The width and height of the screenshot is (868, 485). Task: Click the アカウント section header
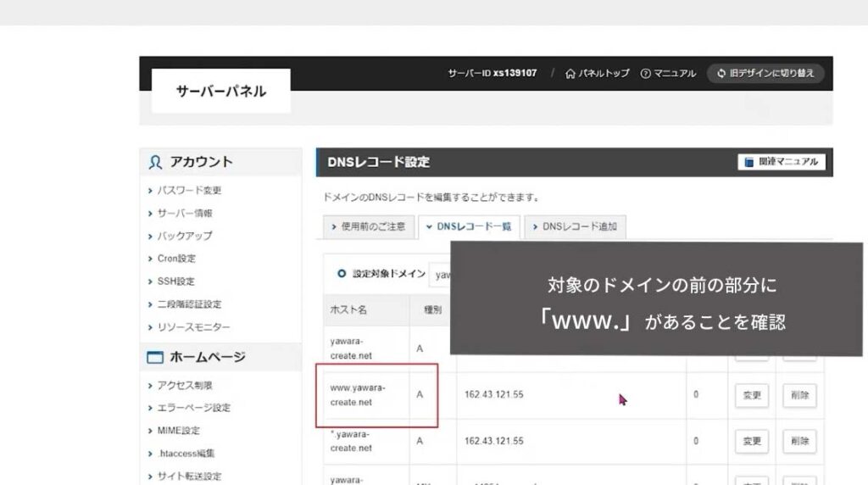coord(221,162)
